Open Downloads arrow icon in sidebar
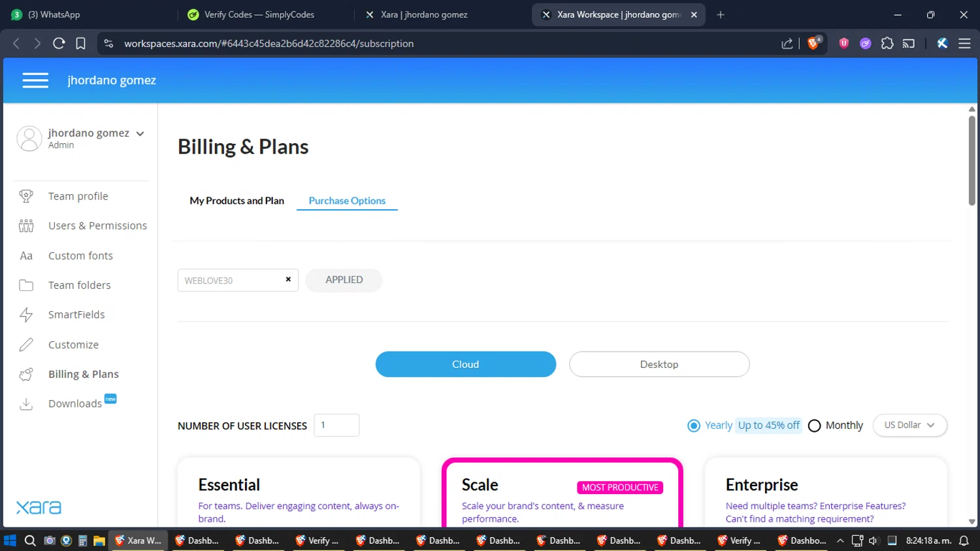Screen dimensions: 980x551 (26, 404)
